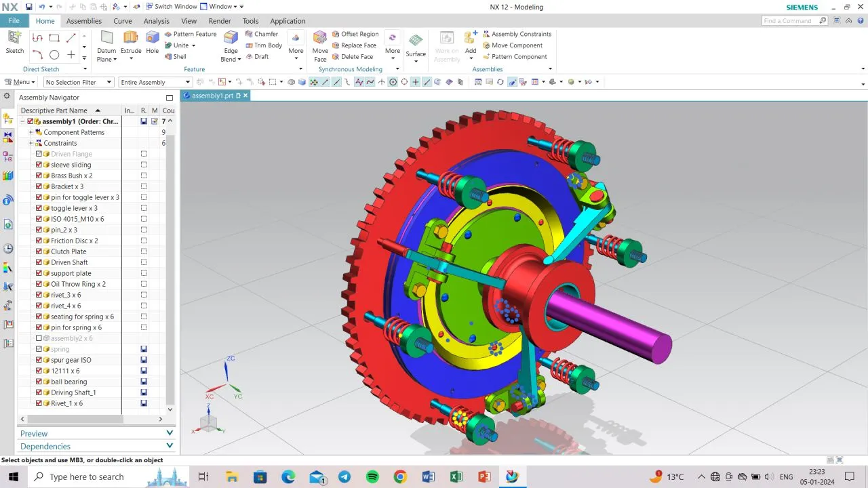The image size is (868, 488).
Task: Open the Render ribbon tab
Action: tap(220, 21)
